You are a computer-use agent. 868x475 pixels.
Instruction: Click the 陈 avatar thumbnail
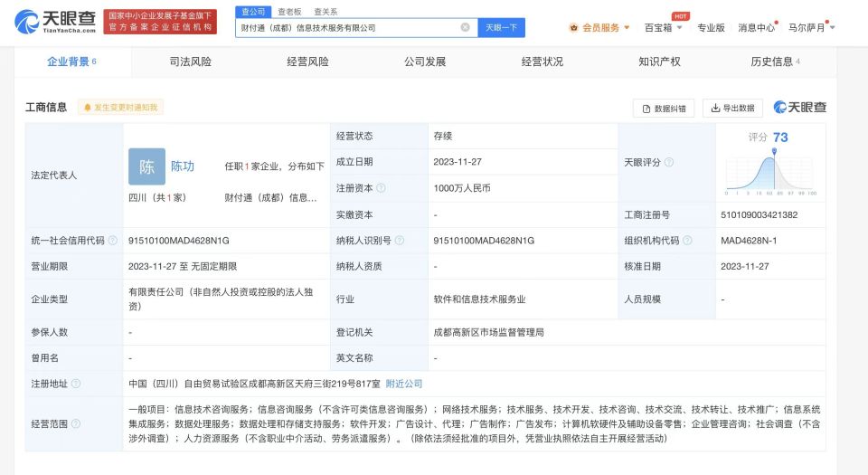146,166
